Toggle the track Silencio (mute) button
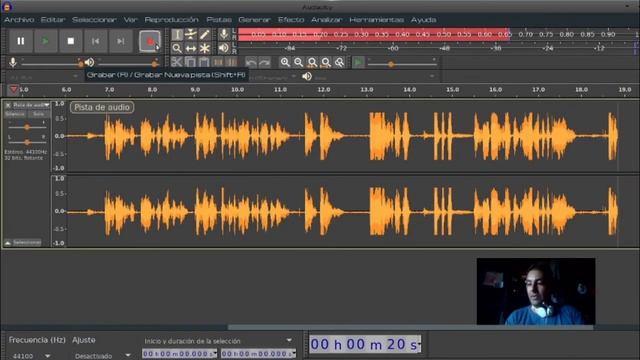 15,114
